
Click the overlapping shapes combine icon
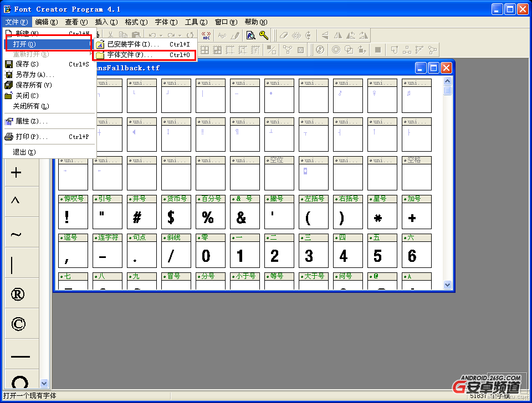click(349, 50)
